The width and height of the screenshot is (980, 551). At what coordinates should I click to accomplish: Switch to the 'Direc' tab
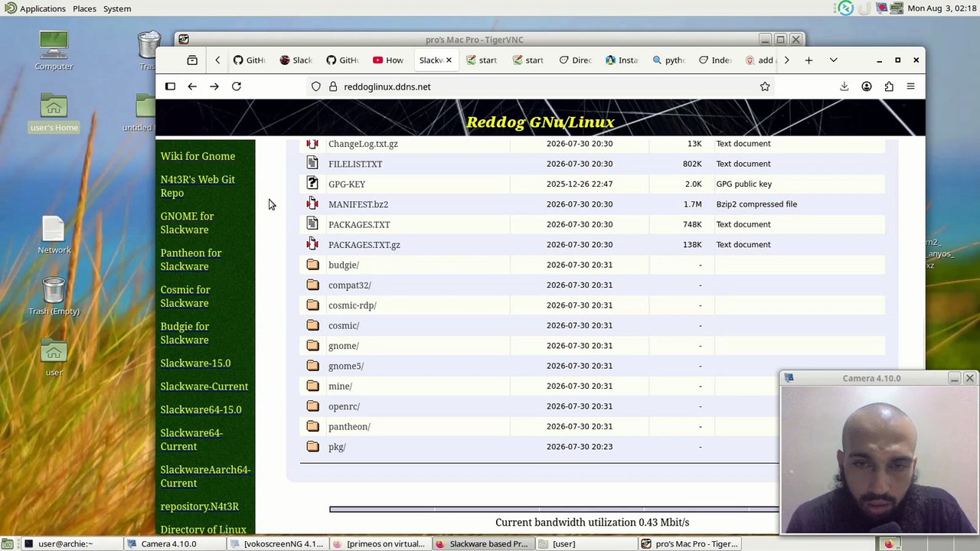(x=576, y=60)
